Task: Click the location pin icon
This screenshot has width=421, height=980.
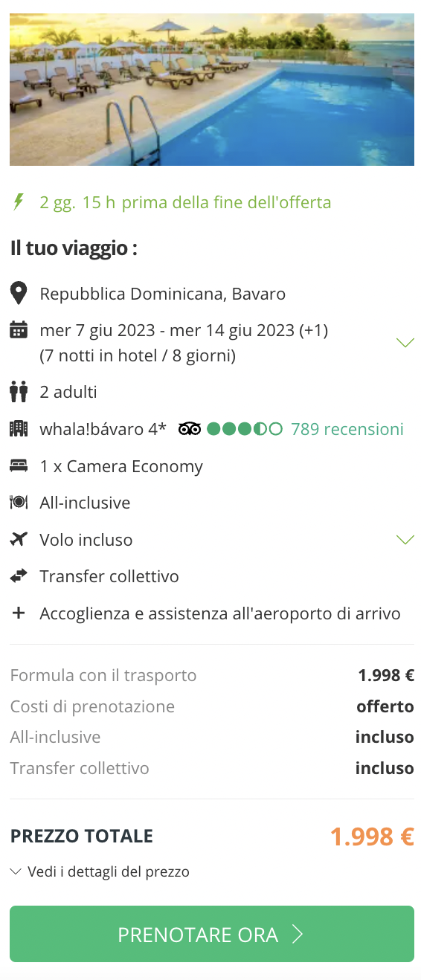Action: pyautogui.click(x=19, y=293)
